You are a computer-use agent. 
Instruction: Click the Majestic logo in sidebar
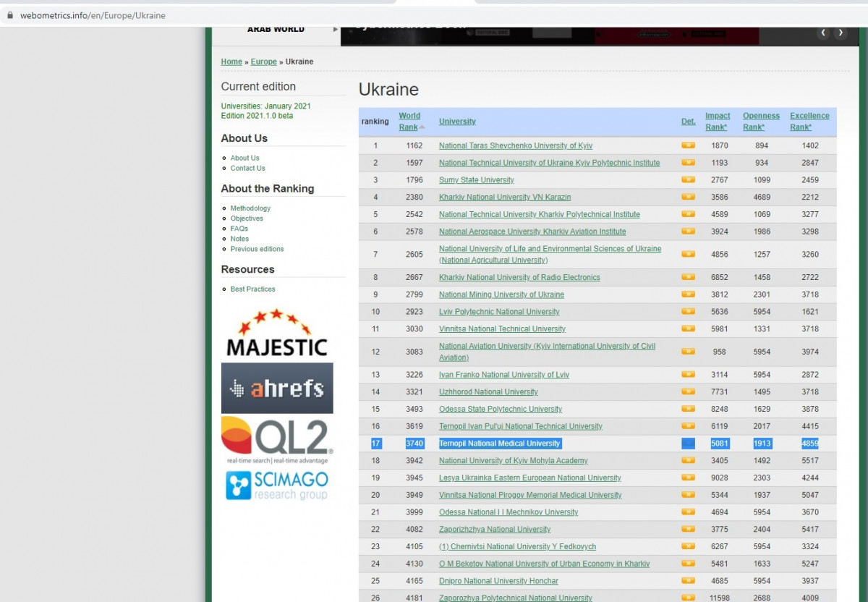click(276, 334)
